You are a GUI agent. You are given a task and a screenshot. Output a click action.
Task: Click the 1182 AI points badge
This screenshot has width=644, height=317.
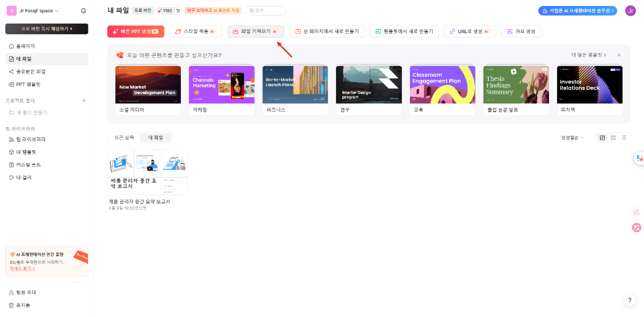165,11
